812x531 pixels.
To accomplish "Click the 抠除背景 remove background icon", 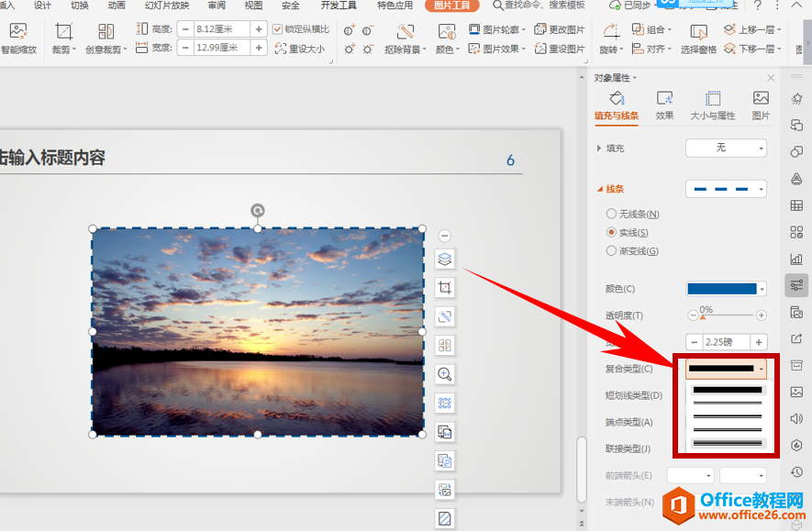I will click(x=405, y=37).
